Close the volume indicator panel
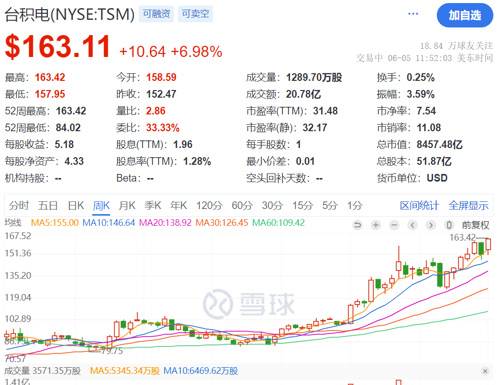 click(x=485, y=371)
